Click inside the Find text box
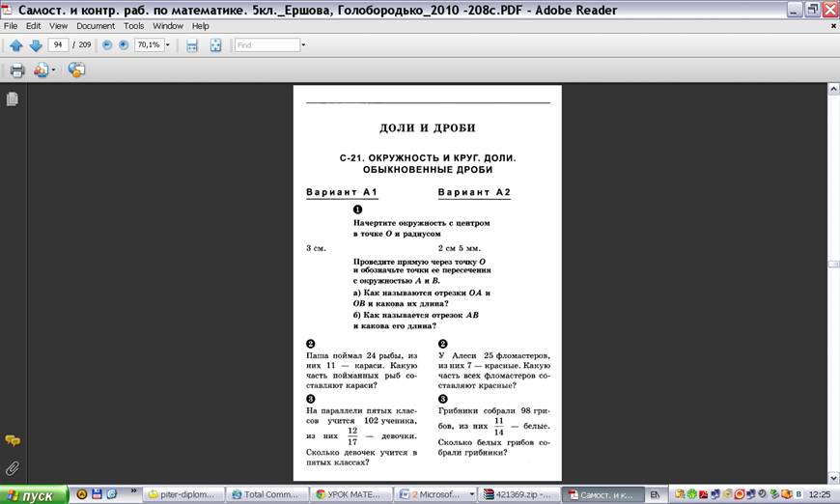The height and width of the screenshot is (504, 840). pos(267,45)
